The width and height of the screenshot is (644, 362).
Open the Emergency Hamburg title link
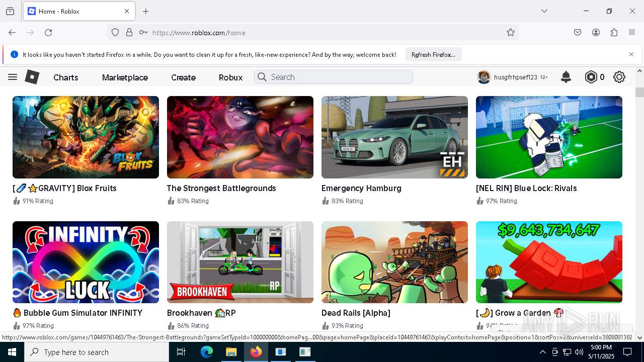click(361, 188)
